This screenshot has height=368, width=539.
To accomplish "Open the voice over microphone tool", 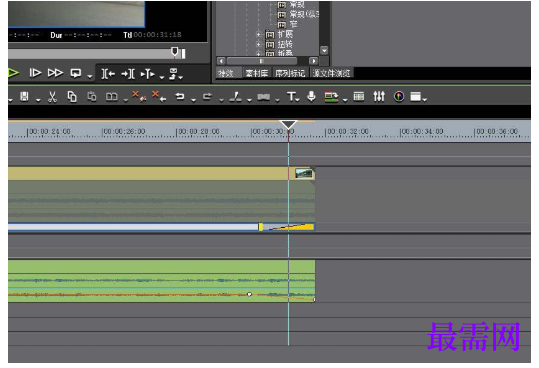I will click(311, 97).
